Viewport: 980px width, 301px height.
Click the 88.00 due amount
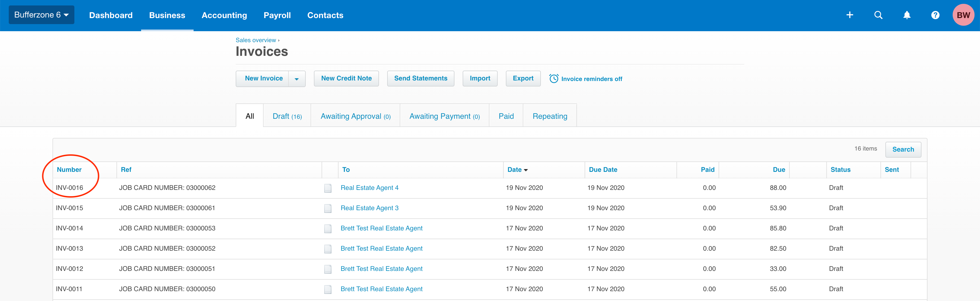coord(778,188)
